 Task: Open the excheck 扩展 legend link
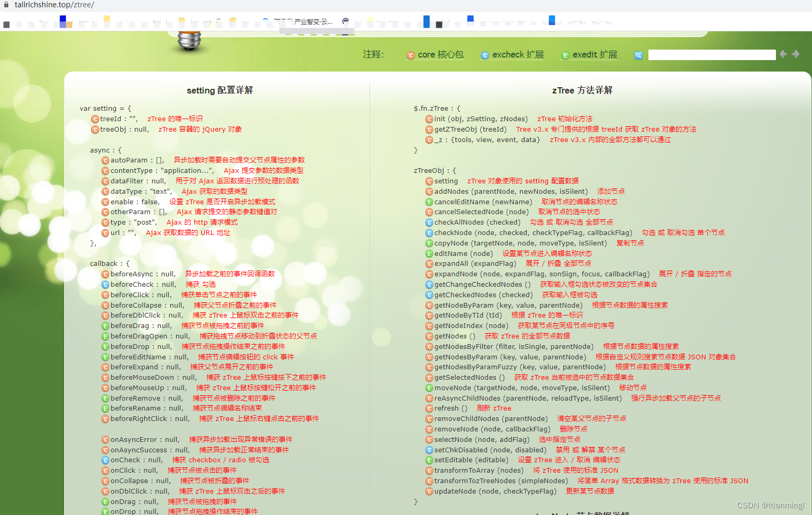click(512, 54)
